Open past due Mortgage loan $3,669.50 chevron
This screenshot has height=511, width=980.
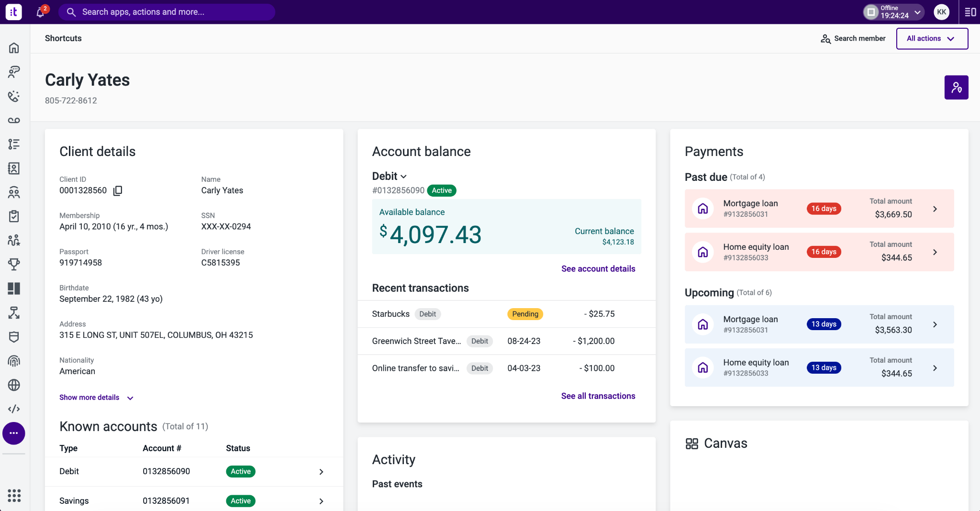click(x=935, y=209)
